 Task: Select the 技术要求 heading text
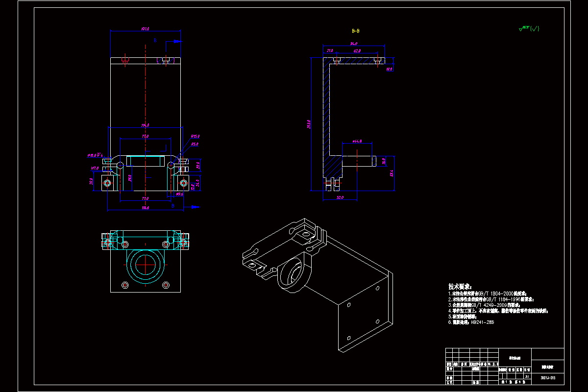click(x=460, y=286)
